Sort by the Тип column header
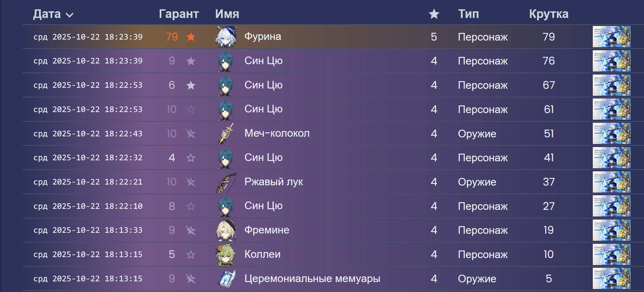Viewport: 644px width, 292px height. 468,14
